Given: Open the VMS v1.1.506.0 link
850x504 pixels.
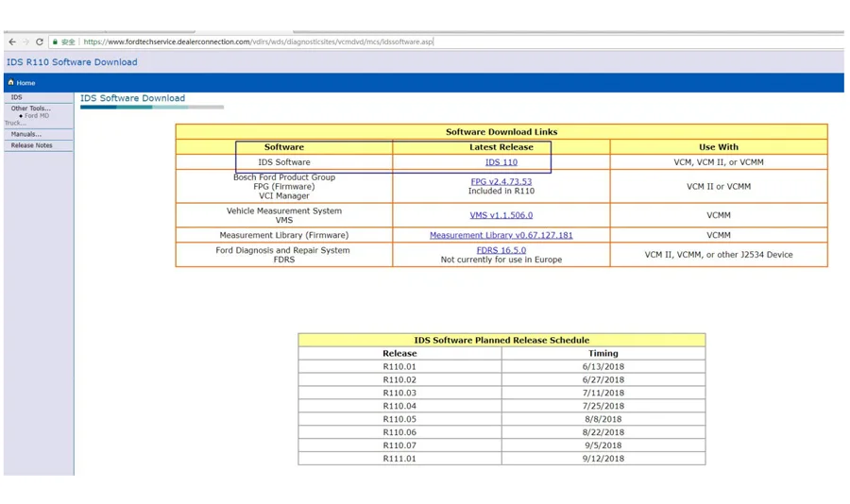Looking at the screenshot, I should tap(501, 215).
